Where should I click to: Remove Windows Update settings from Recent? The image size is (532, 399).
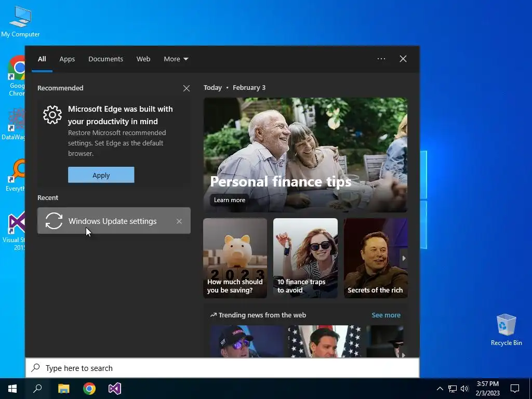(x=179, y=221)
